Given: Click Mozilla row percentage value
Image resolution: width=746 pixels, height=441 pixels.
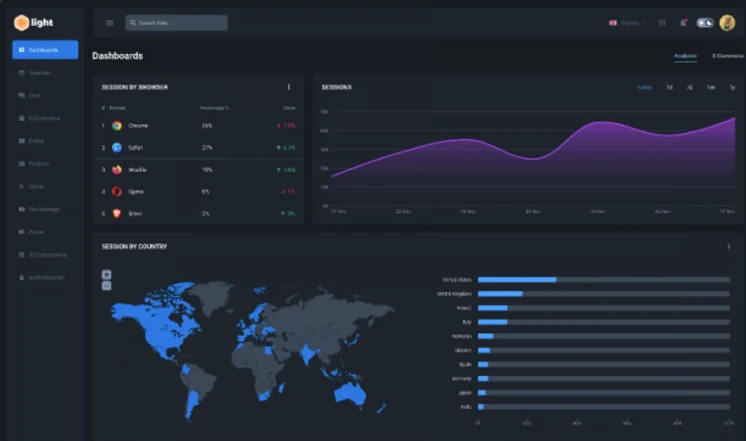Looking at the screenshot, I should point(207,170).
